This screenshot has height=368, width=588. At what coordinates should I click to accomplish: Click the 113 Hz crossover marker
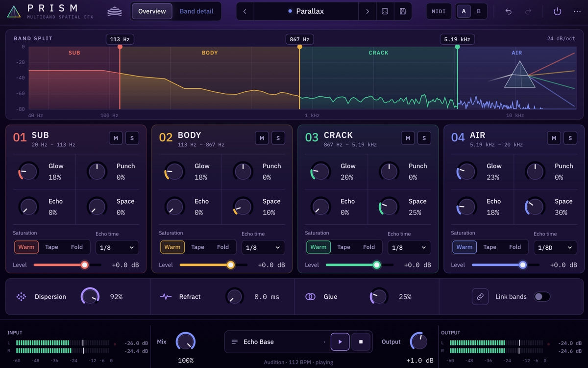[x=120, y=40]
